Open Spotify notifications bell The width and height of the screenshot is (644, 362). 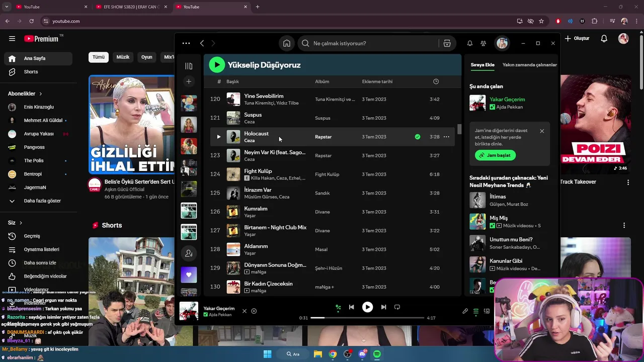tap(469, 43)
